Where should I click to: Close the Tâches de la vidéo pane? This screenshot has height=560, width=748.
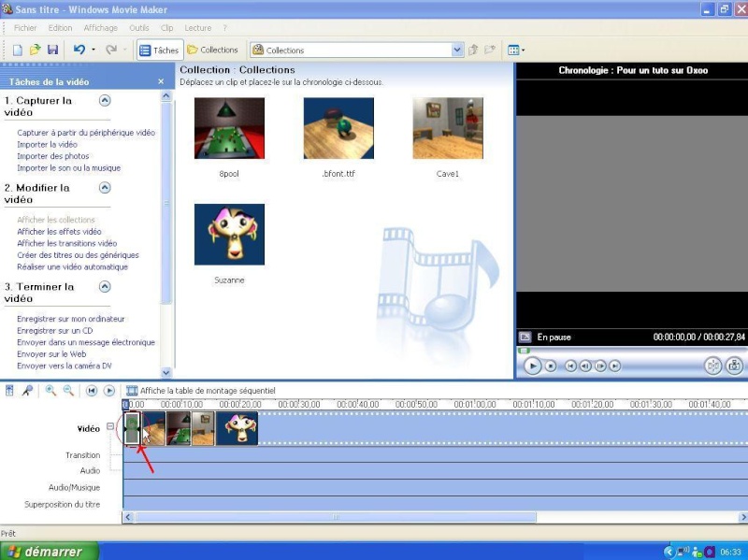(x=161, y=81)
